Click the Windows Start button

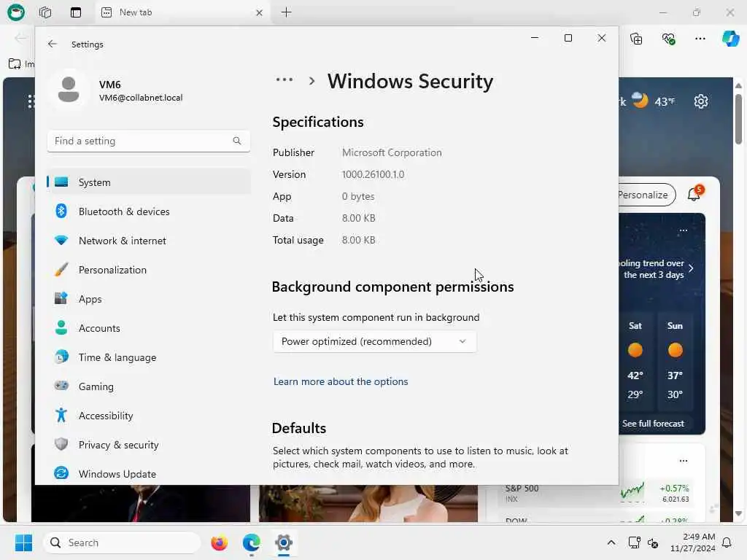point(23,542)
